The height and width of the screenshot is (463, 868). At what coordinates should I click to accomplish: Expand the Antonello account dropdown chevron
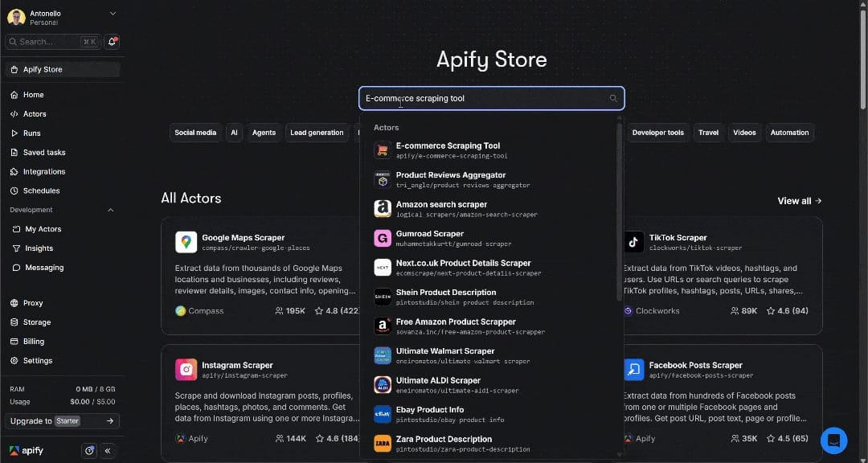113,14
